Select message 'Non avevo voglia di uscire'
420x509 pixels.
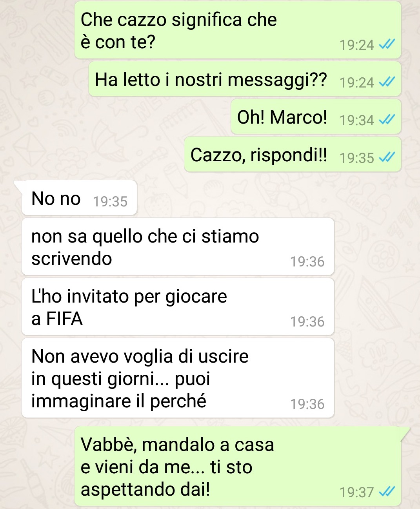178,378
